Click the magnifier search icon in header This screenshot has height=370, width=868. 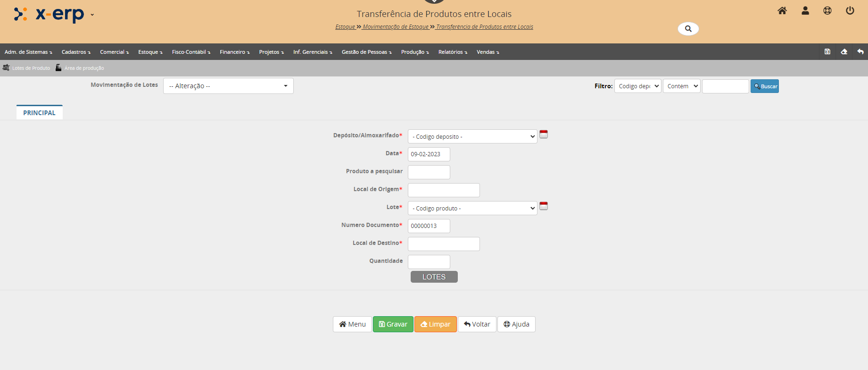[688, 29]
